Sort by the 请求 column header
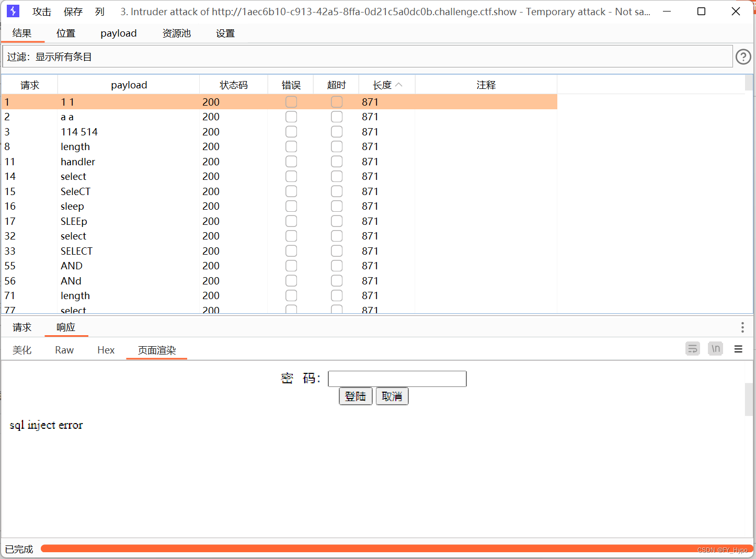Screen dimensions: 756x559 pos(30,85)
